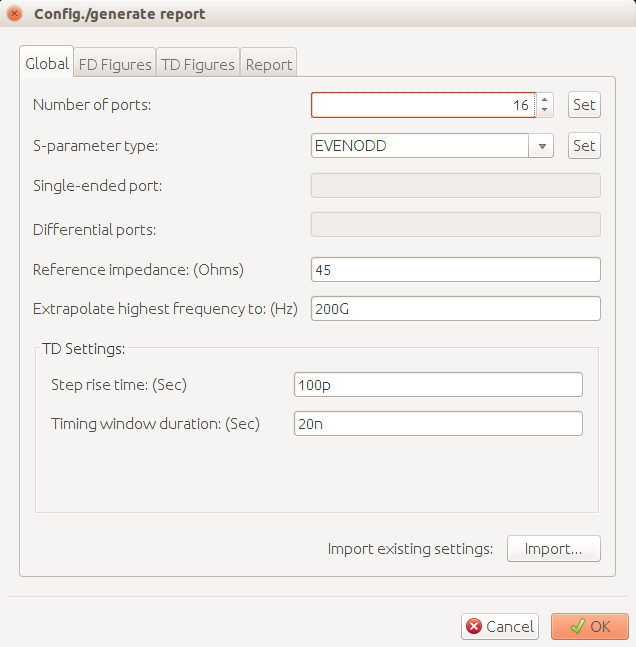Increment number of ports with up arrow
The image size is (636, 647).
(544, 99)
